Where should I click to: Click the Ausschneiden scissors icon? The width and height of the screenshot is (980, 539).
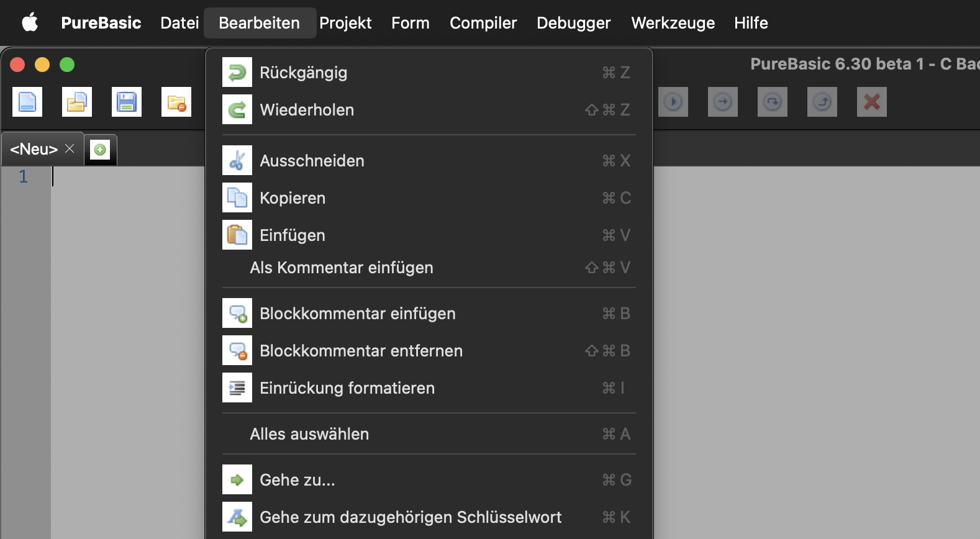pyautogui.click(x=237, y=160)
